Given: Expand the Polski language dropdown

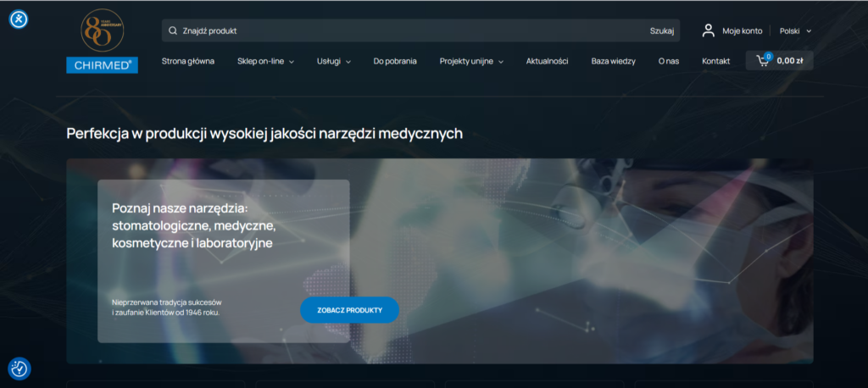Looking at the screenshot, I should (x=795, y=31).
